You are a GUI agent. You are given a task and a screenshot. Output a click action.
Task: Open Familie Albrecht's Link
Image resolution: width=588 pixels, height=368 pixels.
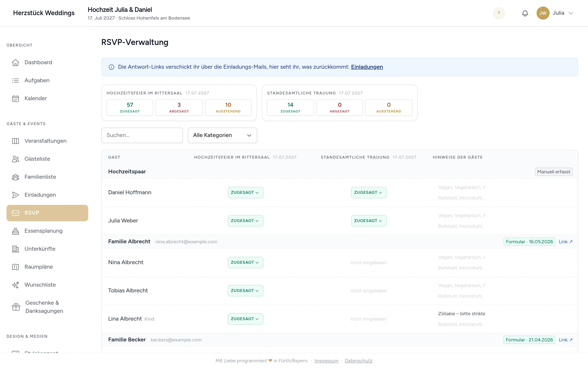click(566, 242)
